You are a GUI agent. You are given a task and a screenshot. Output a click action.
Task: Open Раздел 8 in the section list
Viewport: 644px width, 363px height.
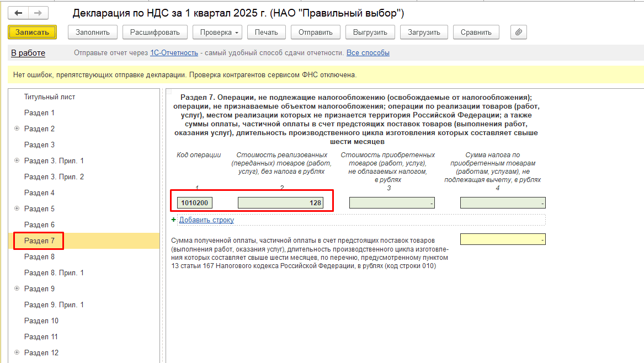[x=39, y=257]
